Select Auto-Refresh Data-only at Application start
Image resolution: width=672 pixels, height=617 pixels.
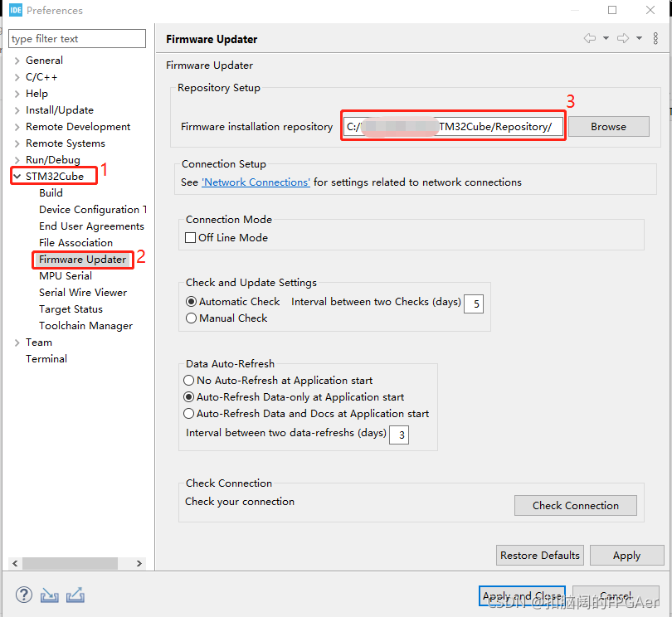pyautogui.click(x=188, y=396)
